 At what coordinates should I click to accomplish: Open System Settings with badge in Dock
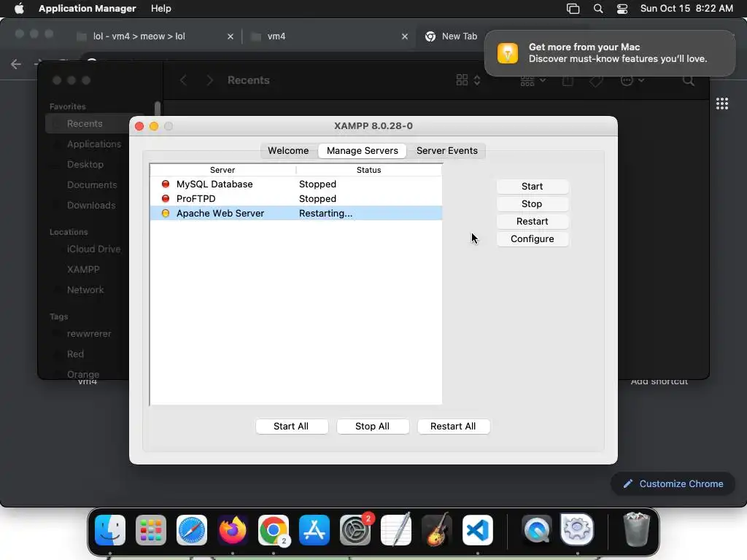(355, 529)
